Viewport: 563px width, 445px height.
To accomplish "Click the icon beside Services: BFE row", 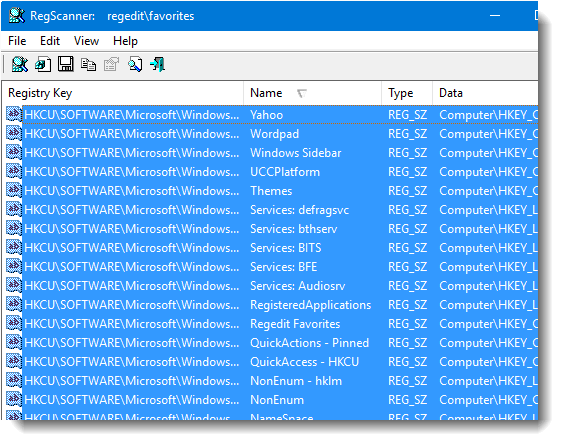I will (14, 267).
